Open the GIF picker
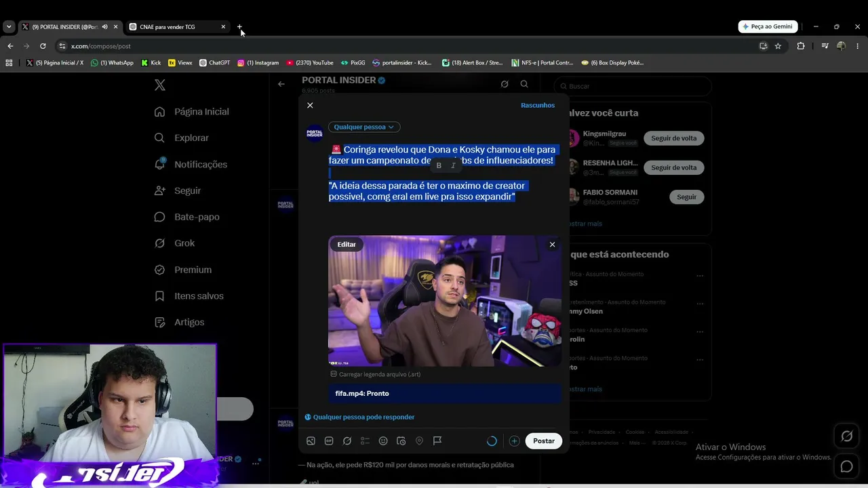The width and height of the screenshot is (868, 488). pyautogui.click(x=329, y=441)
